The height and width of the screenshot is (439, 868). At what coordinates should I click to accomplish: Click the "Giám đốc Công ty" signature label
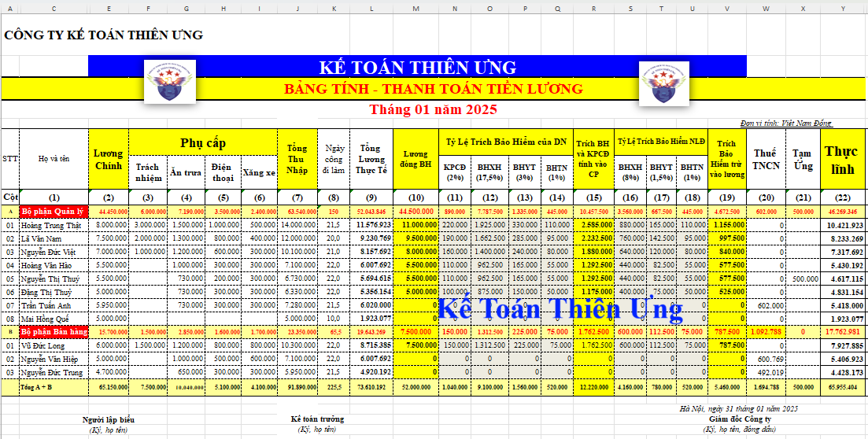739,419
